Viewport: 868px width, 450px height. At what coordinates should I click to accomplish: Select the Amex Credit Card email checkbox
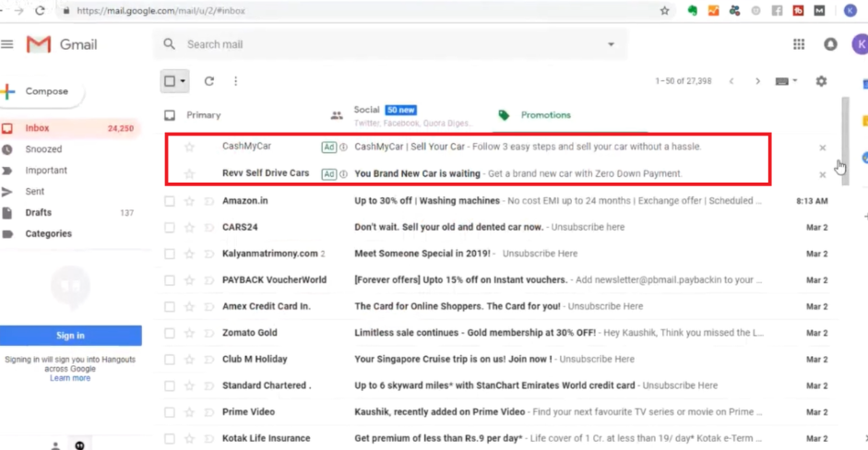(170, 307)
